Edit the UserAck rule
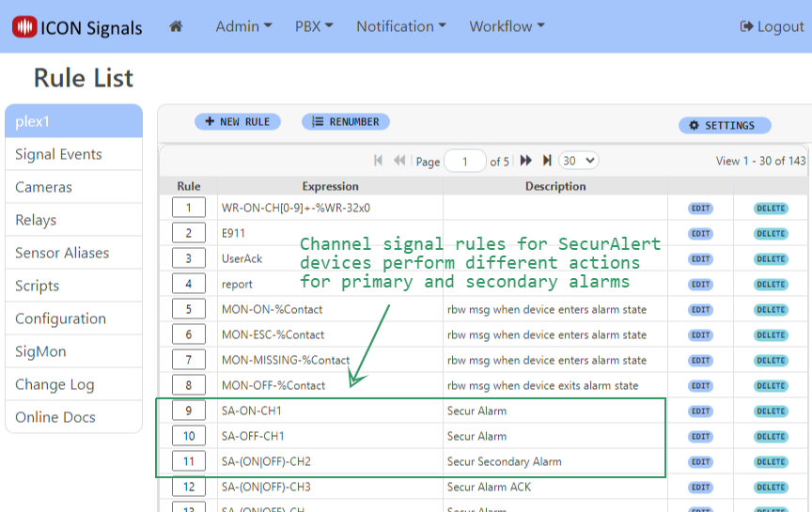The width and height of the screenshot is (812, 512). click(700, 259)
